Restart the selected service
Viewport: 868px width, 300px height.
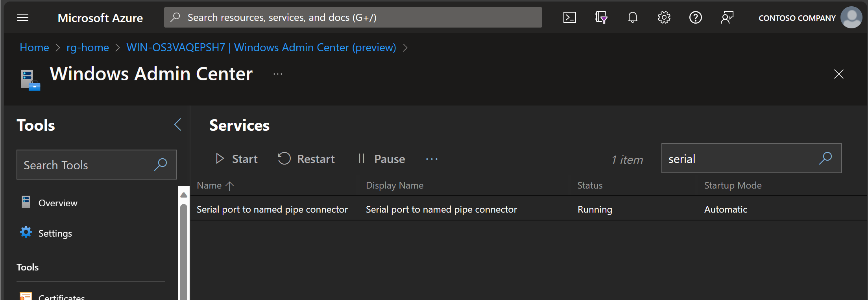pyautogui.click(x=306, y=159)
